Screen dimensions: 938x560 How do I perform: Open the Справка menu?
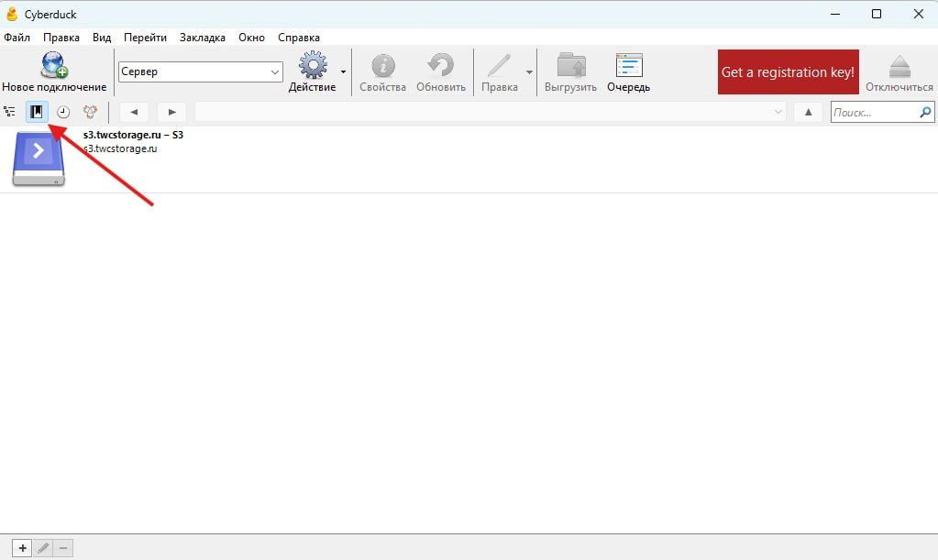[x=299, y=37]
